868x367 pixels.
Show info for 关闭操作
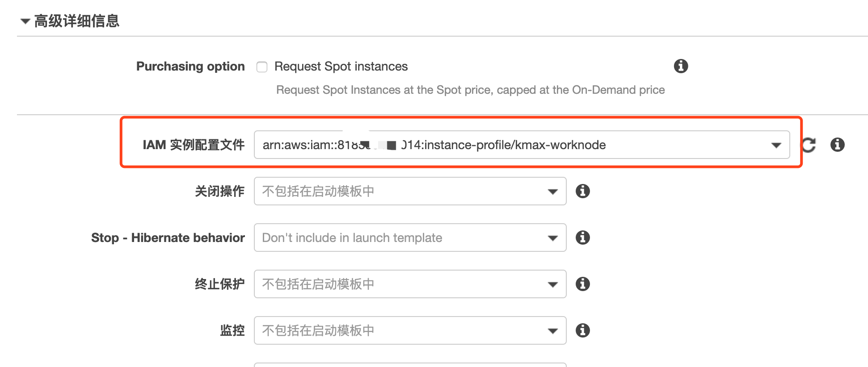click(x=583, y=191)
